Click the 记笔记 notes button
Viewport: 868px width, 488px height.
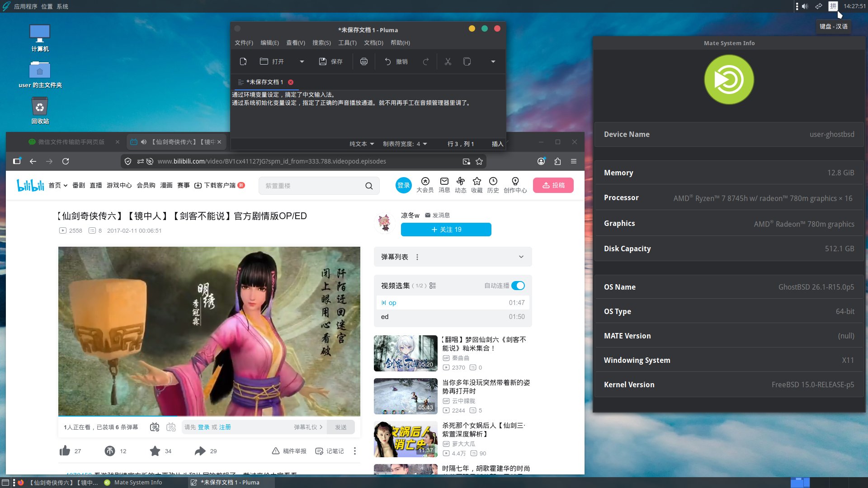tap(330, 451)
